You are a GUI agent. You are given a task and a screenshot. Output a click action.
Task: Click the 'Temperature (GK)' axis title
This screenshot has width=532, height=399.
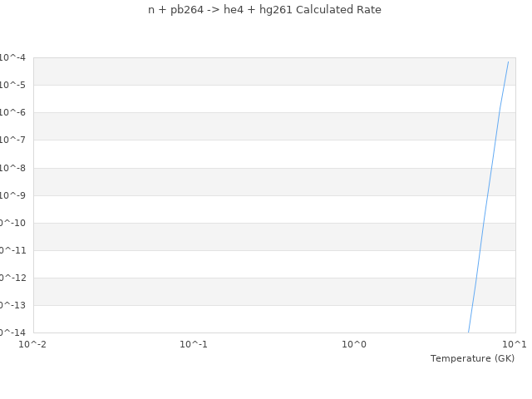click(472, 358)
